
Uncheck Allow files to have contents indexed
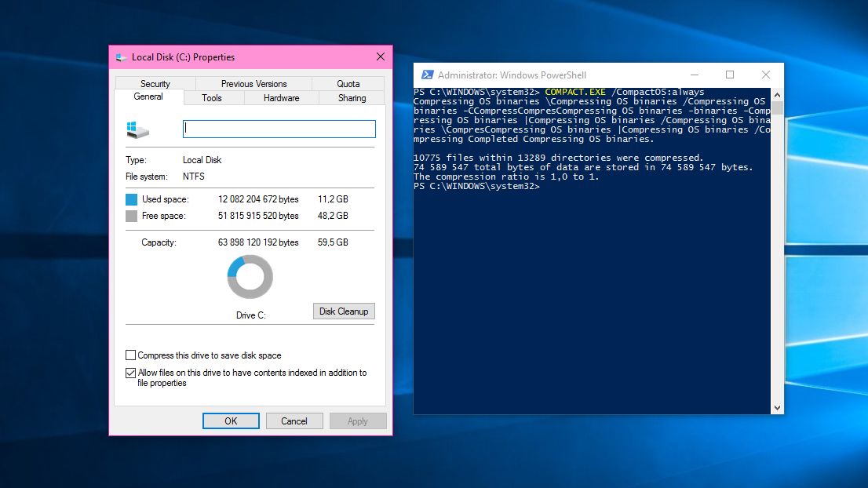[130, 373]
